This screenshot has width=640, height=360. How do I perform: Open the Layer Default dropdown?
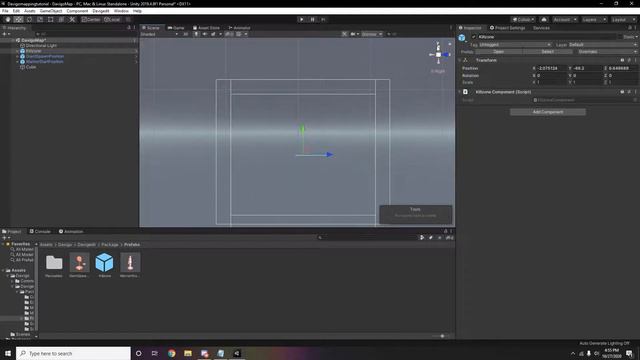602,44
